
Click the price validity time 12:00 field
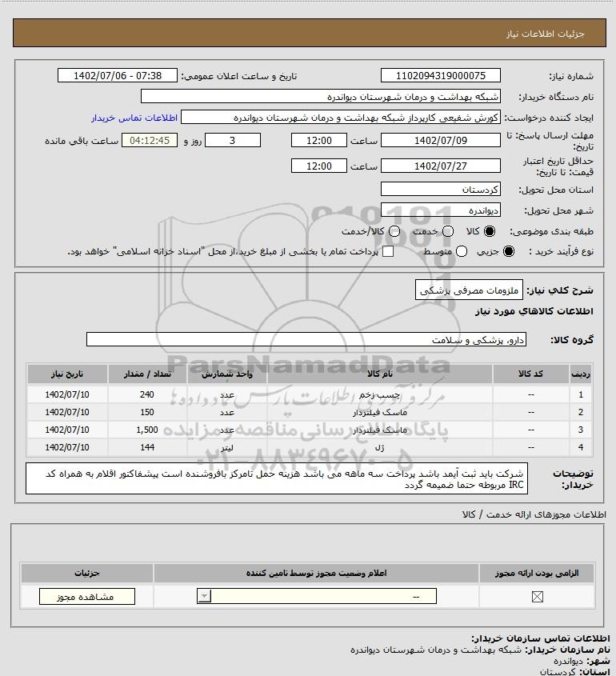[x=319, y=166]
